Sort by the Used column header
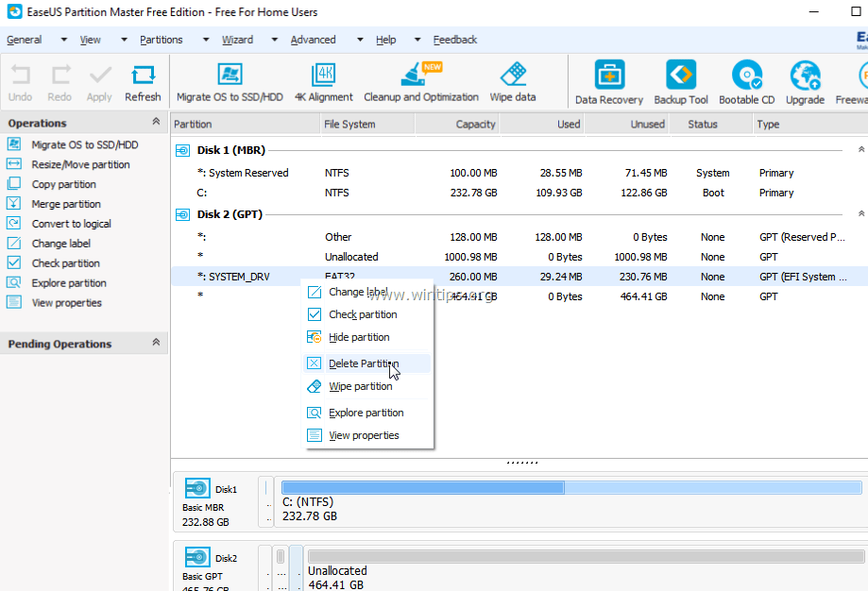Viewport: 868px width, 591px height. (x=542, y=124)
